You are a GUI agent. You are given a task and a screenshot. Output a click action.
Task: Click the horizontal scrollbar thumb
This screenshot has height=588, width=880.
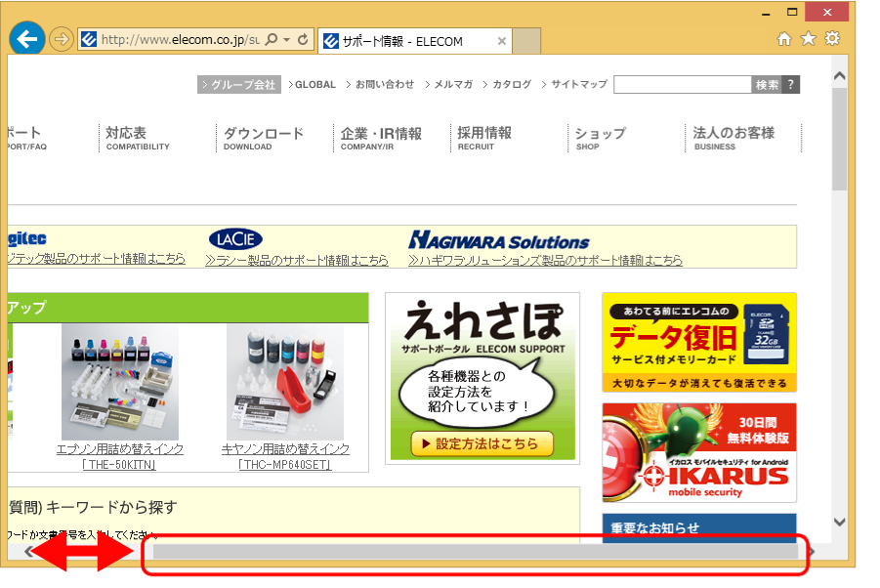[476, 552]
